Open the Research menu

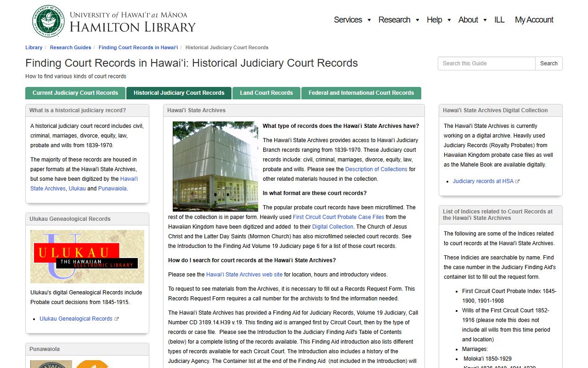point(394,20)
